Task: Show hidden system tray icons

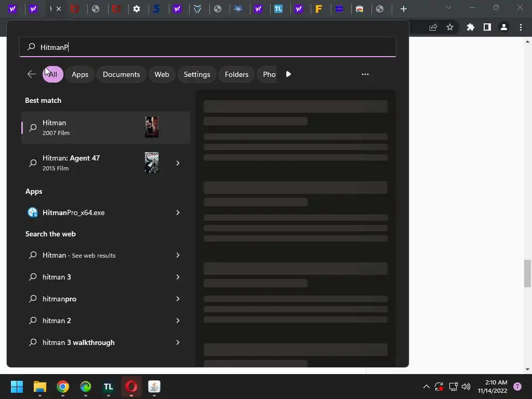Action: click(x=427, y=387)
